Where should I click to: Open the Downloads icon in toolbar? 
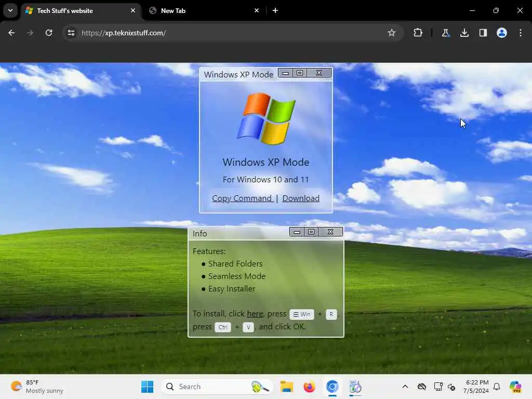[x=464, y=33]
